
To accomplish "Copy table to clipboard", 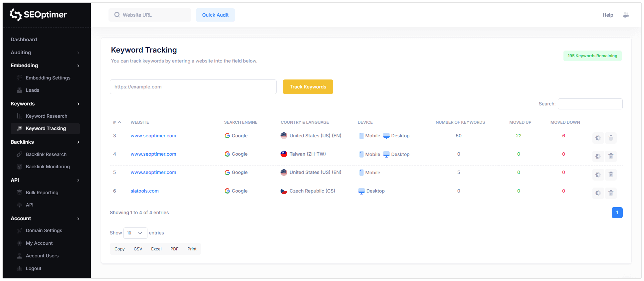I will [119, 249].
